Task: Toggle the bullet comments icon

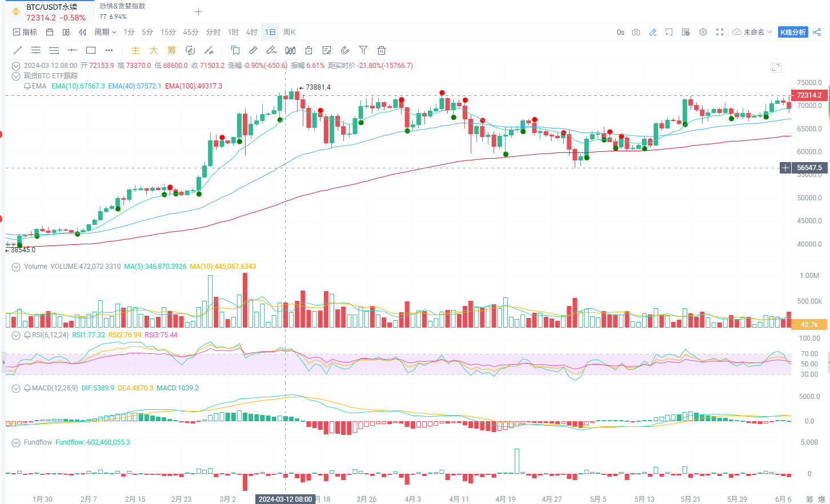Action: (x=686, y=33)
